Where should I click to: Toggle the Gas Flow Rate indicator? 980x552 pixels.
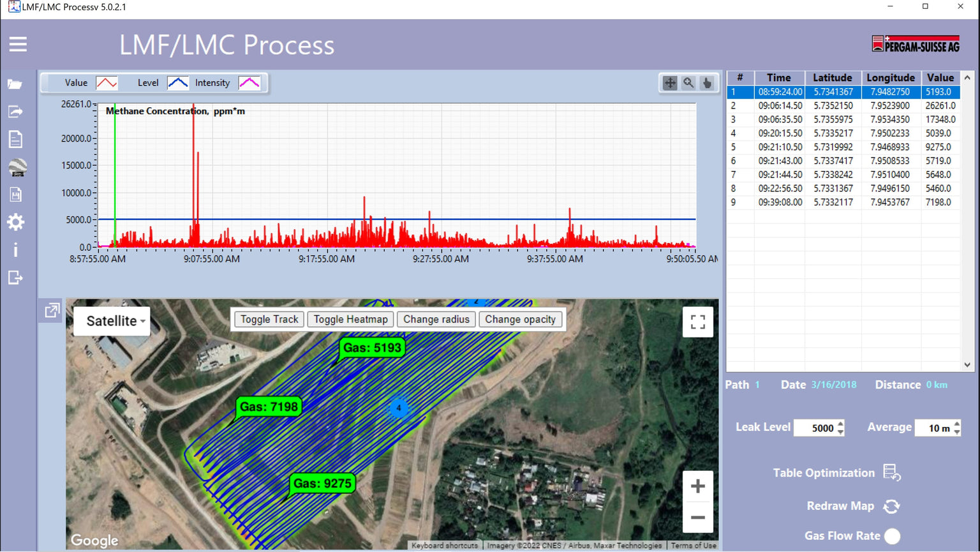(x=892, y=536)
